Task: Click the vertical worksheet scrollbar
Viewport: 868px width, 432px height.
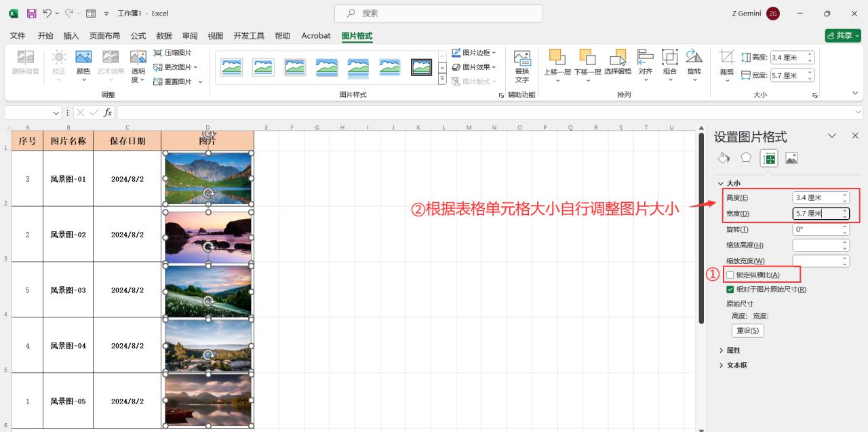Action: pos(701,228)
